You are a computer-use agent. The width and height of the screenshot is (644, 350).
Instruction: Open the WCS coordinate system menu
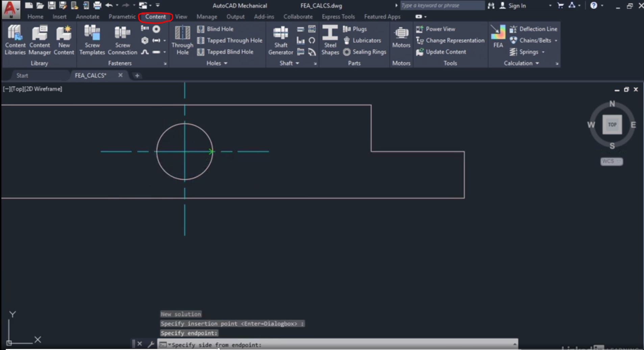[612, 161]
